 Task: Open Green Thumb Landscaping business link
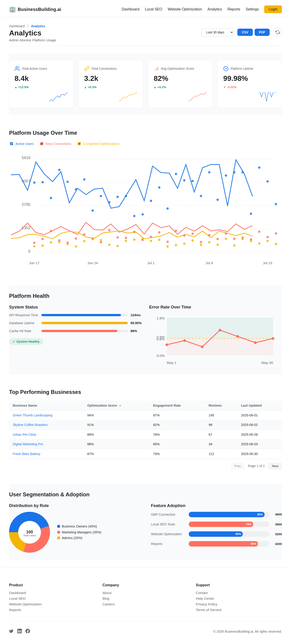33,415
